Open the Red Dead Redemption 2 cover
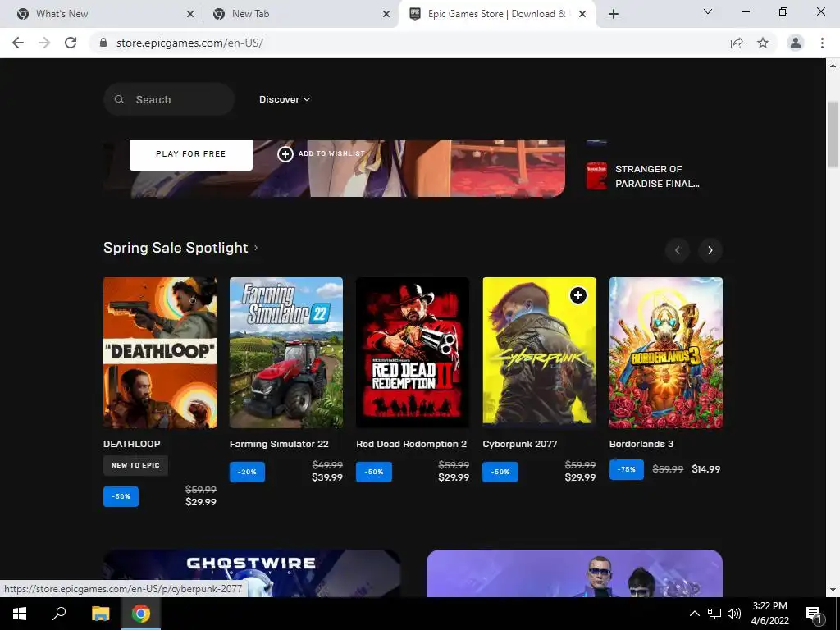This screenshot has width=840, height=630. 413,353
